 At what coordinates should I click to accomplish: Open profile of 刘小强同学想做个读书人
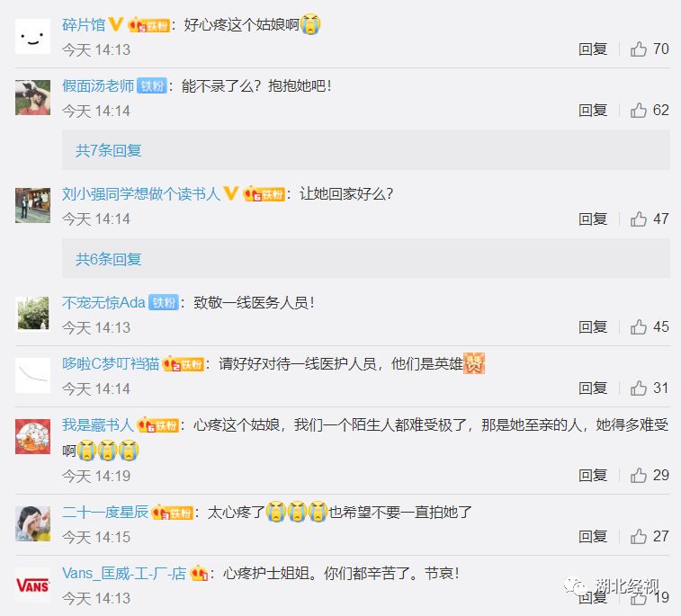(141, 193)
